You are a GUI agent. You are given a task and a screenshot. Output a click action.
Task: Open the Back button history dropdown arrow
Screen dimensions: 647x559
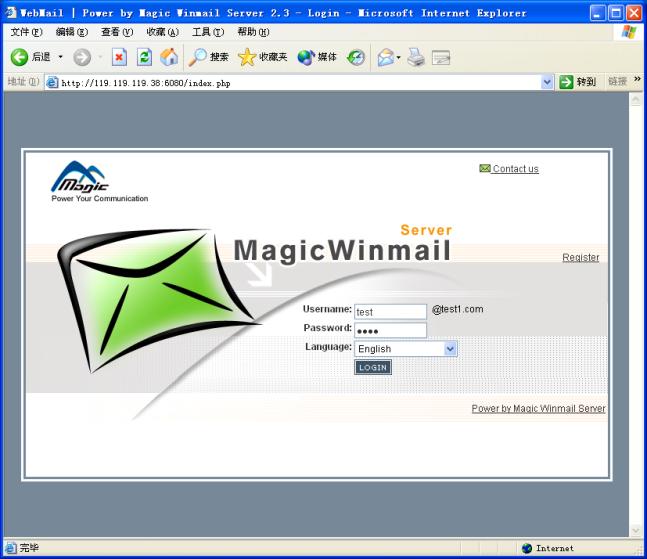click(x=60, y=57)
